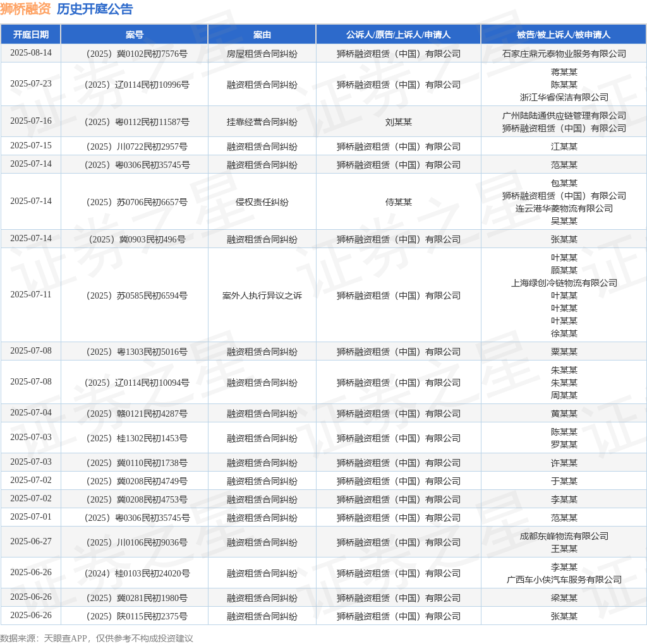Screen dimensions: 647x644
Task: Click defendant 蒋某某
Action: pos(564,72)
